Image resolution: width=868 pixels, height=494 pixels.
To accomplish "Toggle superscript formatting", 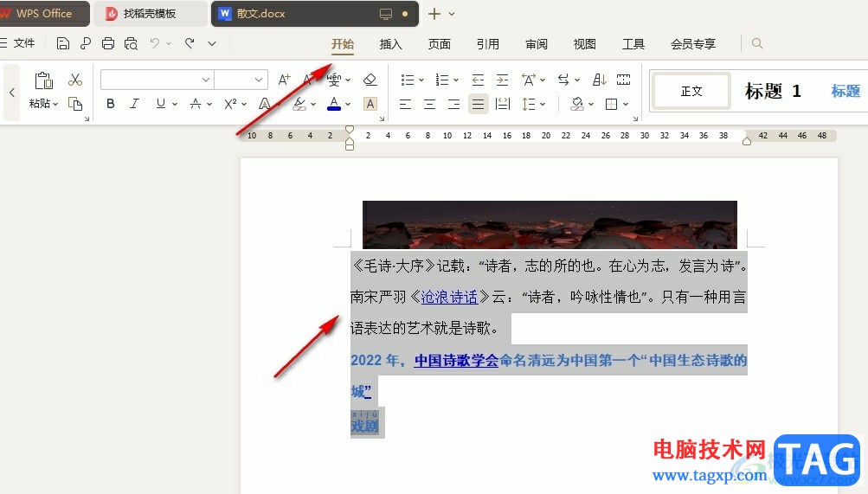I will (230, 104).
